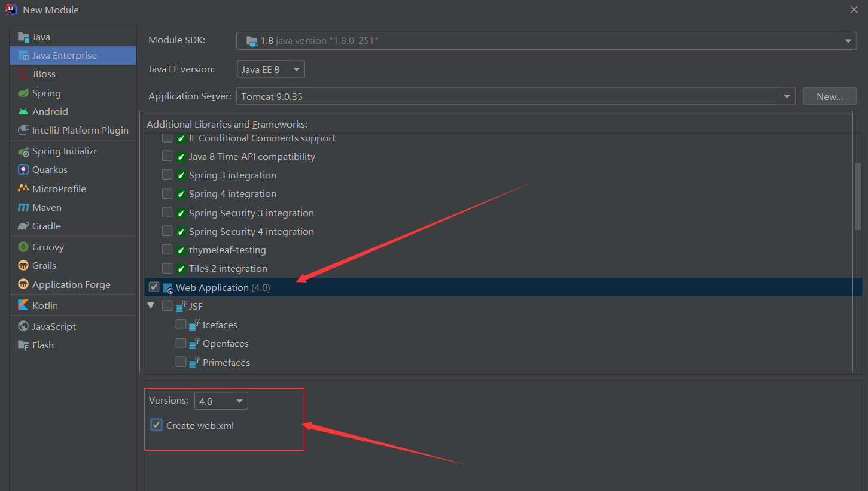Select the Web Application (4.0) row text
868x491 pixels.
click(223, 288)
